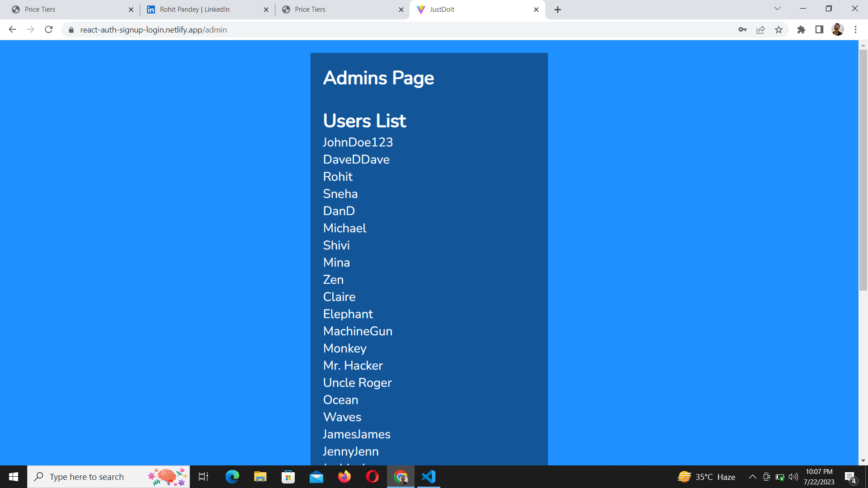Open Visual Studio Code from the taskbar
The height and width of the screenshot is (488, 868).
(428, 477)
